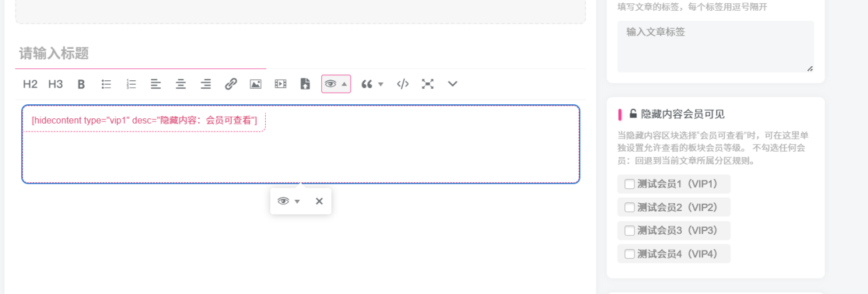Check the 测试会员1 (VIP1) checkbox

630,184
